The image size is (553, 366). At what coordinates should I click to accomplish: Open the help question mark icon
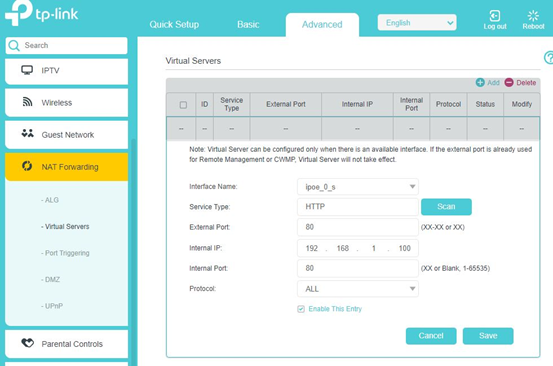click(x=548, y=57)
